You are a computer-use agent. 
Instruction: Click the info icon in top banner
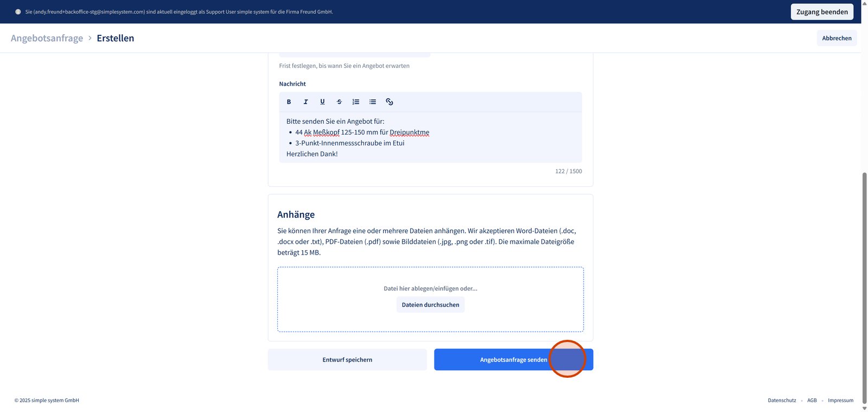point(18,12)
